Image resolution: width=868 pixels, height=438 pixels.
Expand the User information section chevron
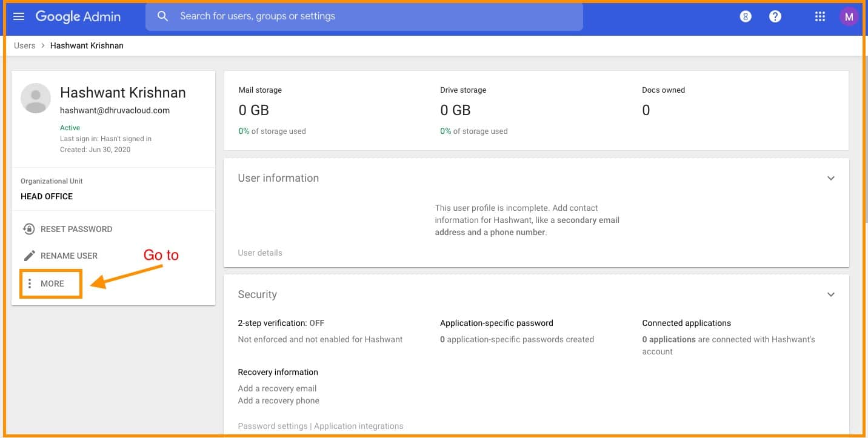(830, 178)
